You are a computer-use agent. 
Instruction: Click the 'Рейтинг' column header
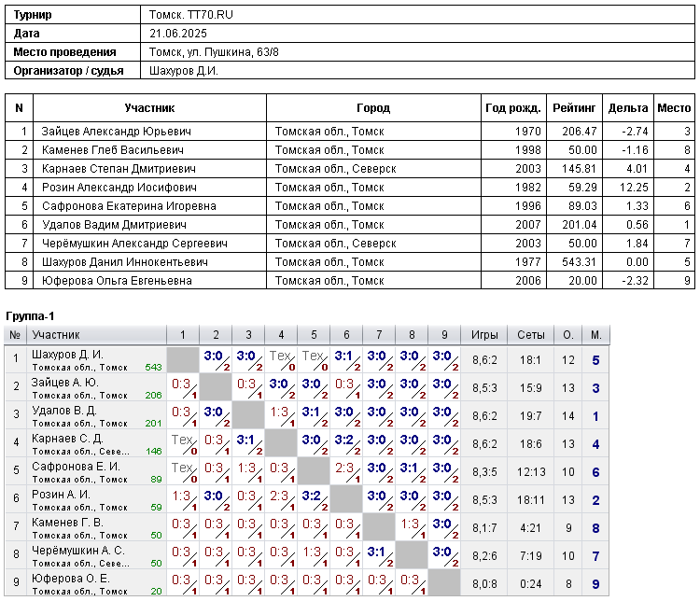574,108
